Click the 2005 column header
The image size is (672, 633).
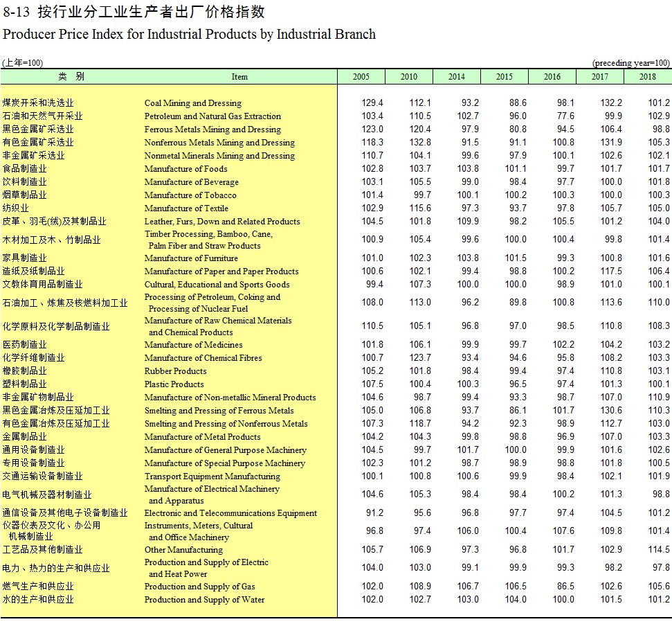coord(361,77)
